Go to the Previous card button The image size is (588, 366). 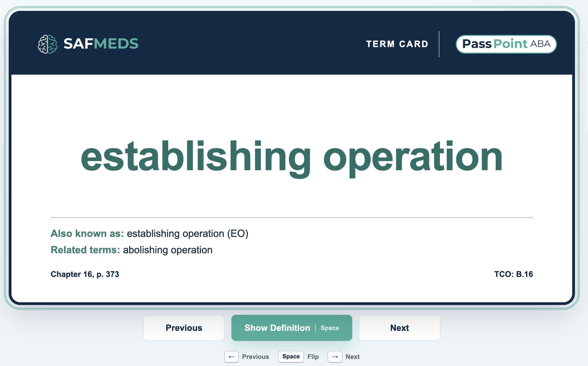(x=184, y=328)
